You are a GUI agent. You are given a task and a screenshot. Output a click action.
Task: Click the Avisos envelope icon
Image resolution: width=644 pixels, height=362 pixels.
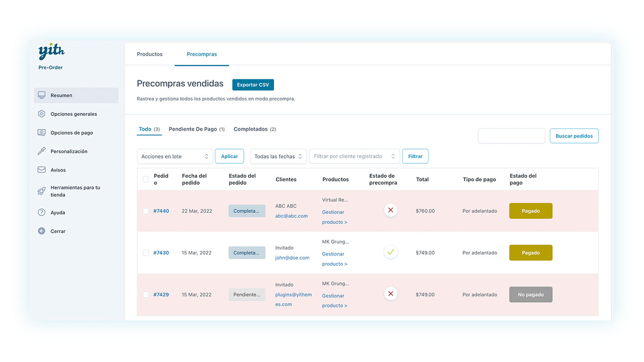(x=42, y=170)
